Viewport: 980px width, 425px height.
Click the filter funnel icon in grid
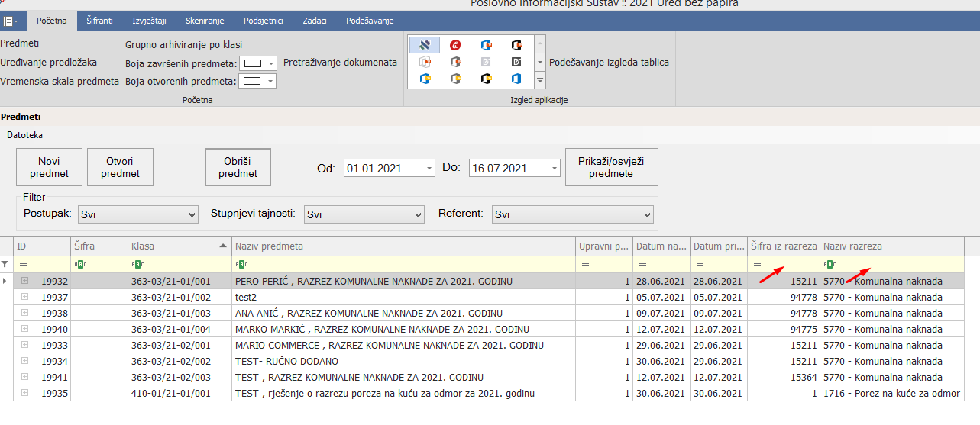[x=6, y=264]
